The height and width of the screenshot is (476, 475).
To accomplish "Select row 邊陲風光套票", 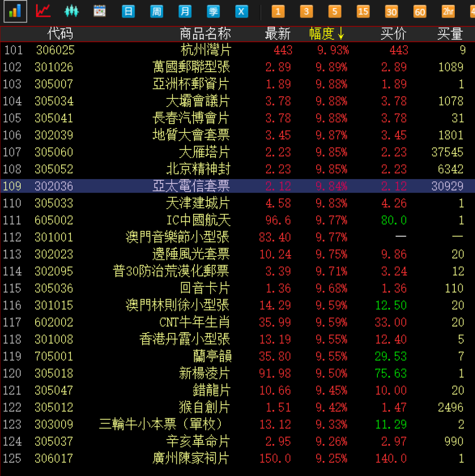I will [x=237, y=254].
